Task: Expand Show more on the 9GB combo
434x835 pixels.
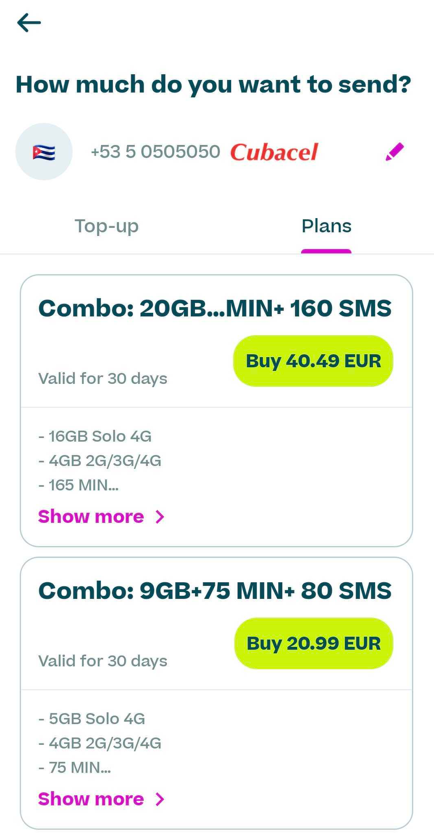Action: click(91, 799)
